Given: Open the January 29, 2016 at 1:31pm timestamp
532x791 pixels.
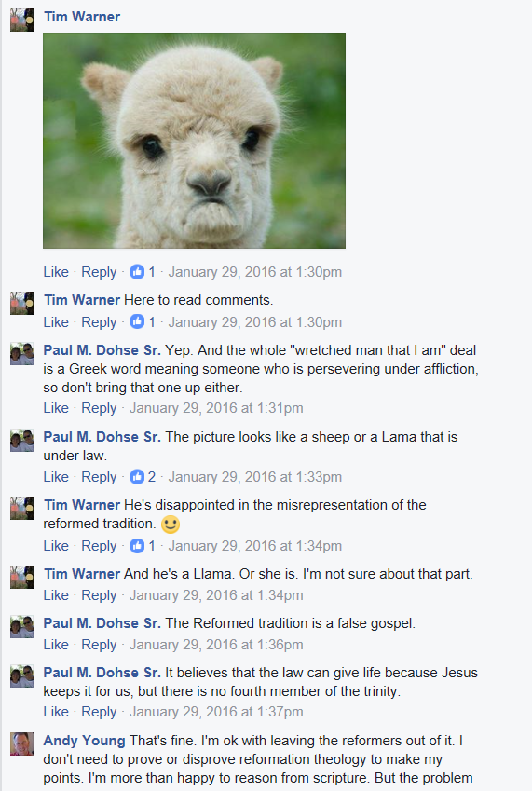Looking at the screenshot, I should pos(216,407).
